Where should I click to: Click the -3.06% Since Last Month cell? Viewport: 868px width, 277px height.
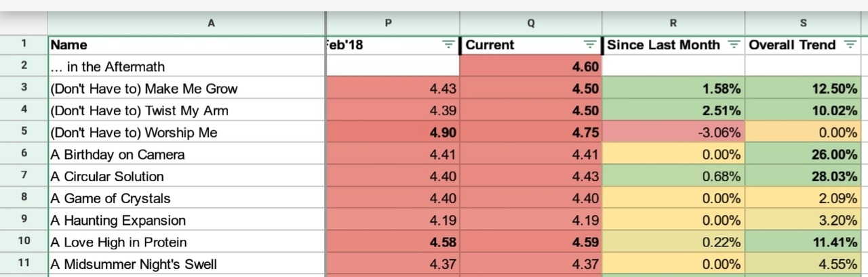(x=673, y=132)
